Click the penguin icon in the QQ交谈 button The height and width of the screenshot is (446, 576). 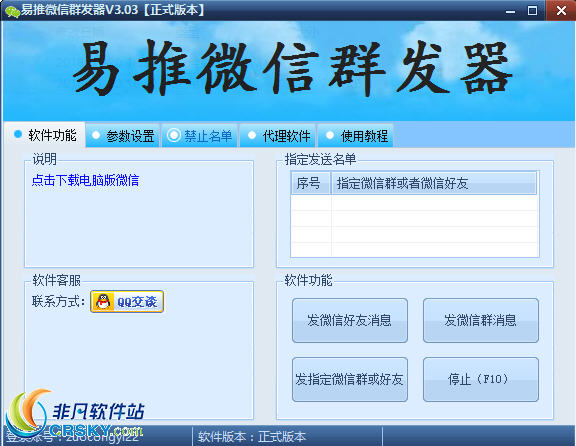pos(103,302)
